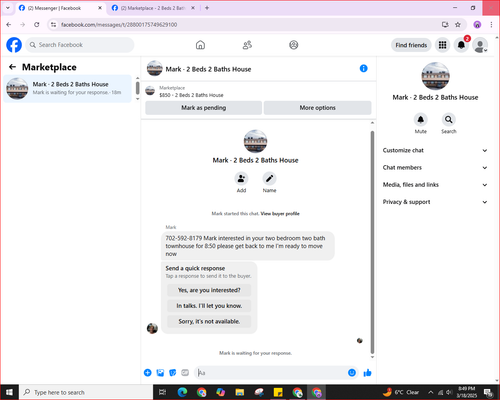This screenshot has width=500, height=400.
Task: Open the emoji picker in message box
Action: coord(352,373)
